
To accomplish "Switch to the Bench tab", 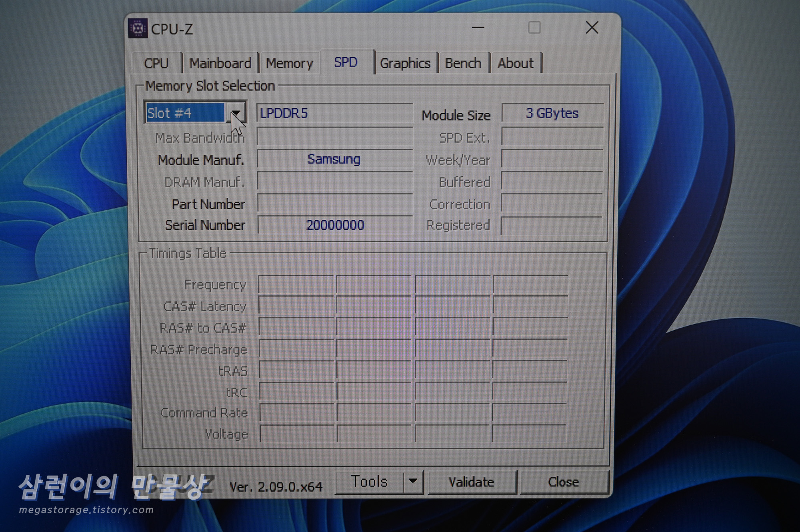I will point(463,63).
